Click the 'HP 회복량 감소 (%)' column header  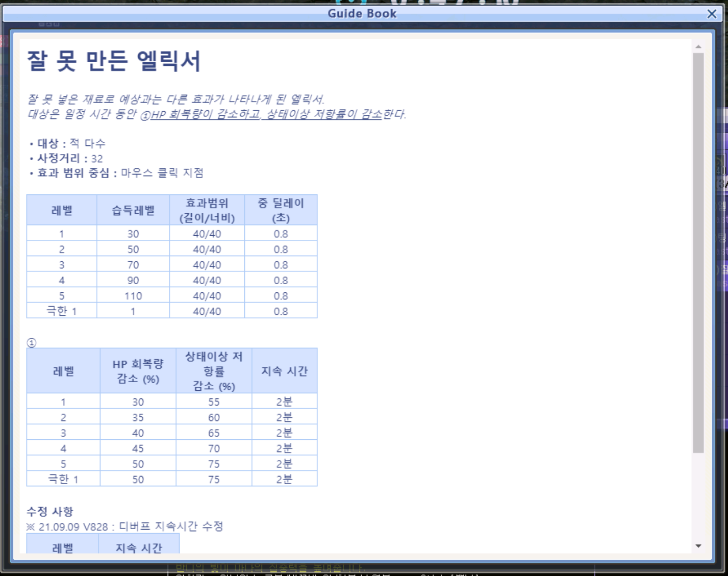click(138, 371)
